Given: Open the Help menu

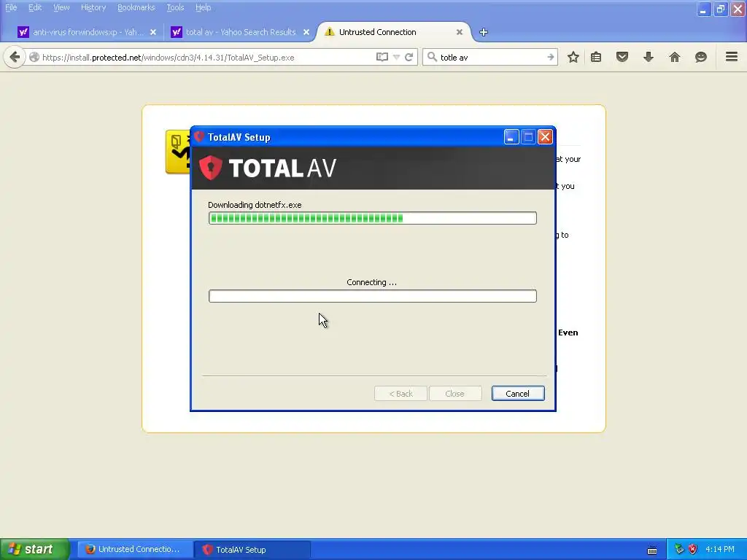Looking at the screenshot, I should click(204, 7).
